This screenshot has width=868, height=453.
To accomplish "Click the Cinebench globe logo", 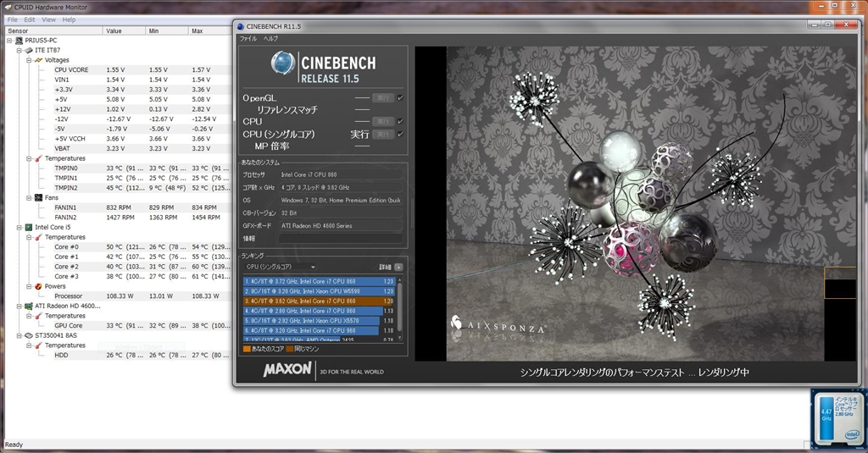I will tap(284, 64).
